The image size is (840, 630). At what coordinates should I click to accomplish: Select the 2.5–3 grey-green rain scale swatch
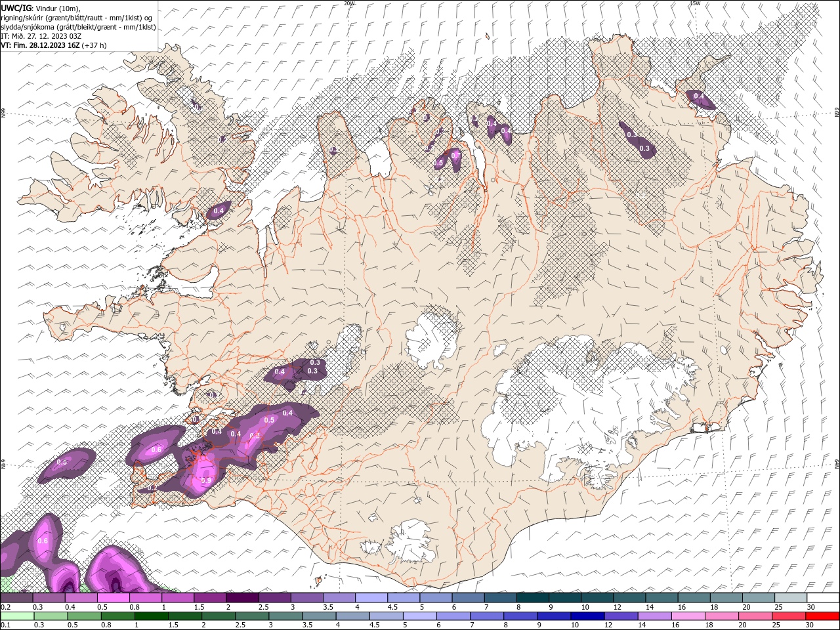[x=253, y=616]
